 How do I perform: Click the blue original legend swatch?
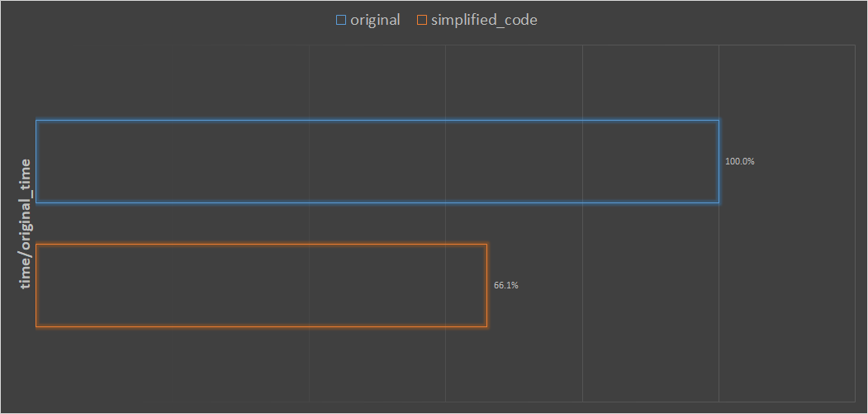click(341, 21)
